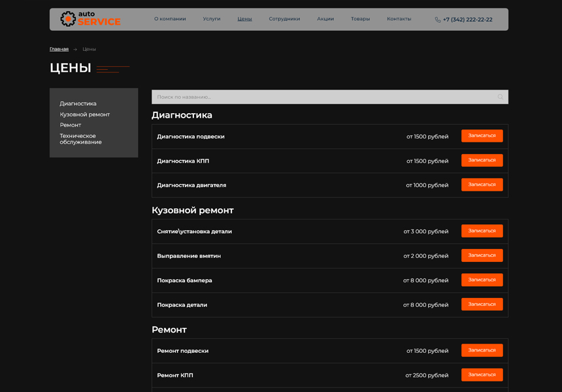Select Техническое обслуживание in sidebar
The image size is (562, 392).
tap(80, 139)
